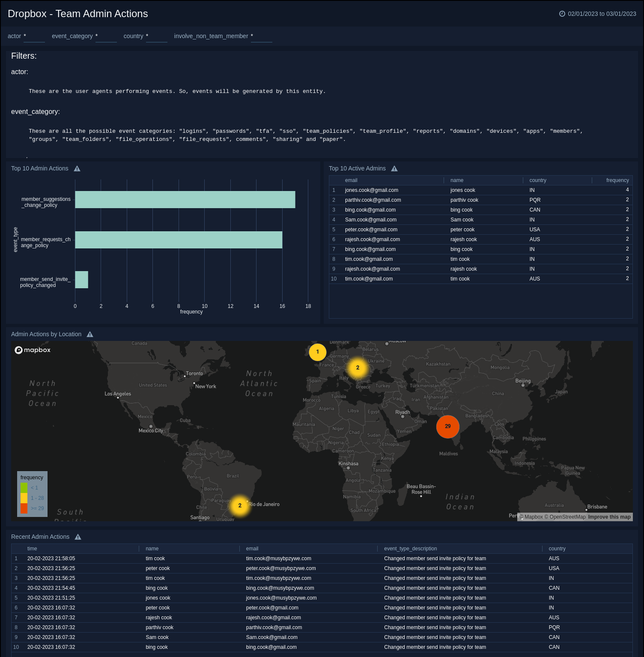Click the warning icon beside Recent Admin Actions
This screenshot has width=644, height=657.
pyautogui.click(x=78, y=537)
